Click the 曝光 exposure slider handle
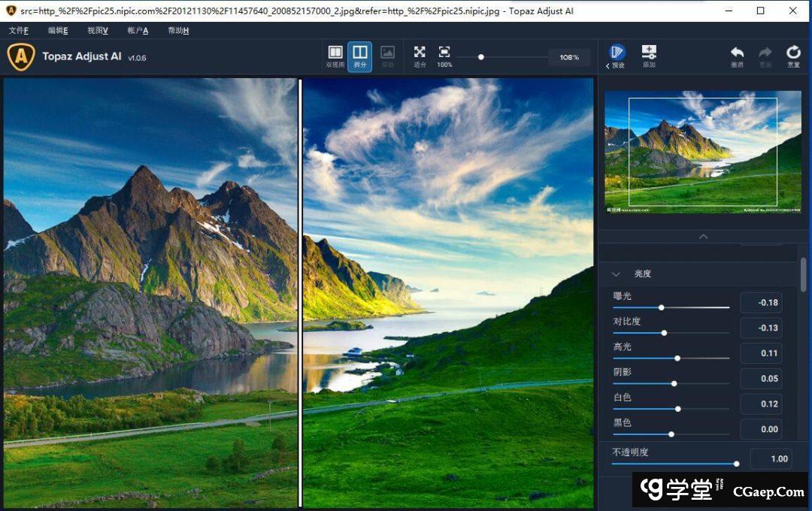This screenshot has height=511, width=812. point(662,307)
